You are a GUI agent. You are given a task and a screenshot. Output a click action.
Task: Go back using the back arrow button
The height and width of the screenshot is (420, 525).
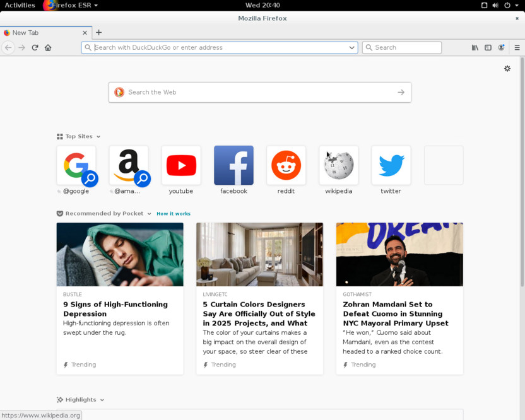point(8,47)
